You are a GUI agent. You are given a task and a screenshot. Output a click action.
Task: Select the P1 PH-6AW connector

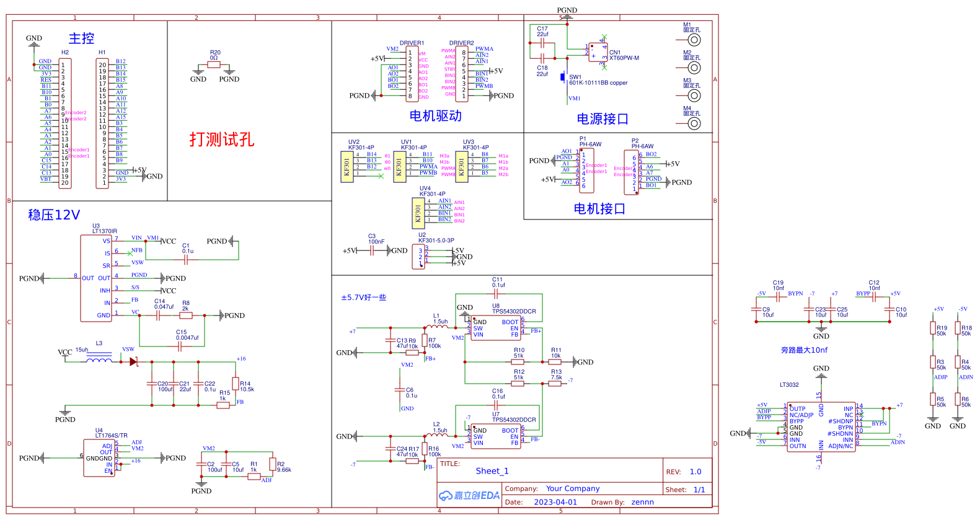(586, 170)
